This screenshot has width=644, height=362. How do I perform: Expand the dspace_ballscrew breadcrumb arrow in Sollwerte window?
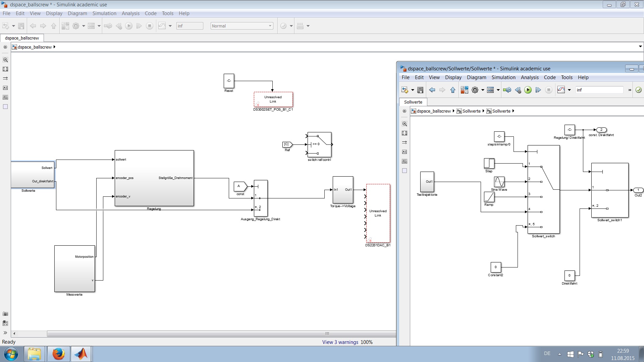453,111
